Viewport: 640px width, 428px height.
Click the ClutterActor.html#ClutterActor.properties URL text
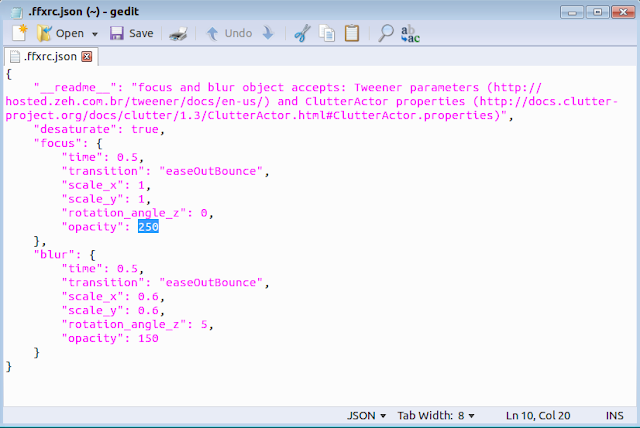coord(354,115)
